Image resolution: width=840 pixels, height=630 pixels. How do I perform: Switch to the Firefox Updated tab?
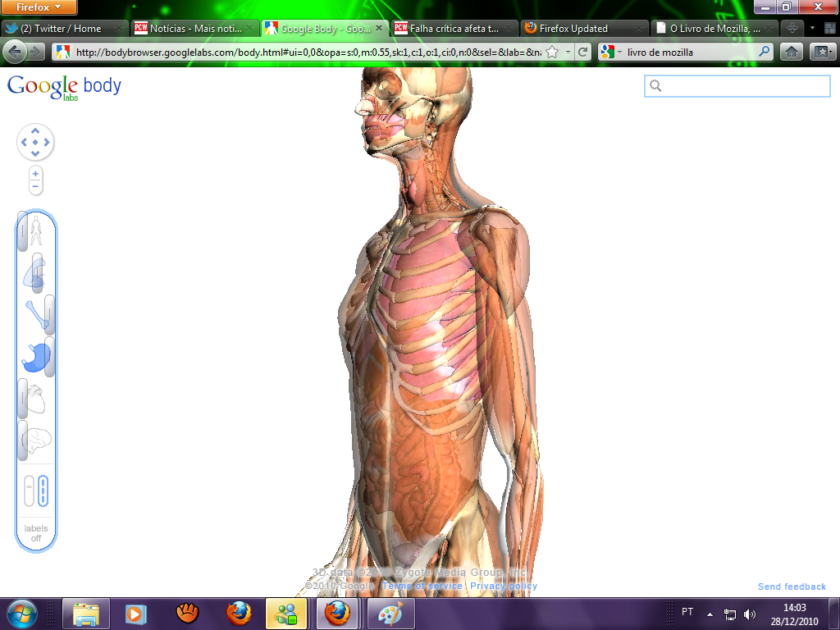click(x=573, y=28)
